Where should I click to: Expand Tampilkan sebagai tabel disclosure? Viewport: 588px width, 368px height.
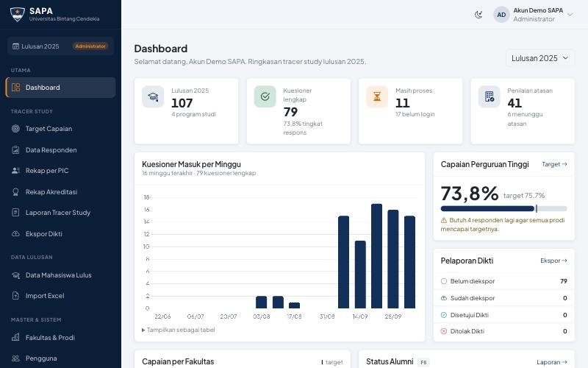[179, 330]
